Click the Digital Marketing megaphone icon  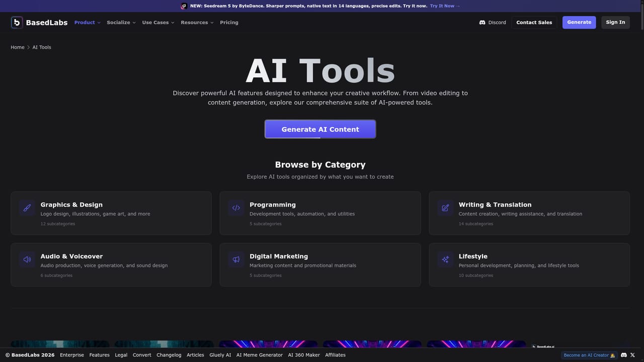[236, 259]
